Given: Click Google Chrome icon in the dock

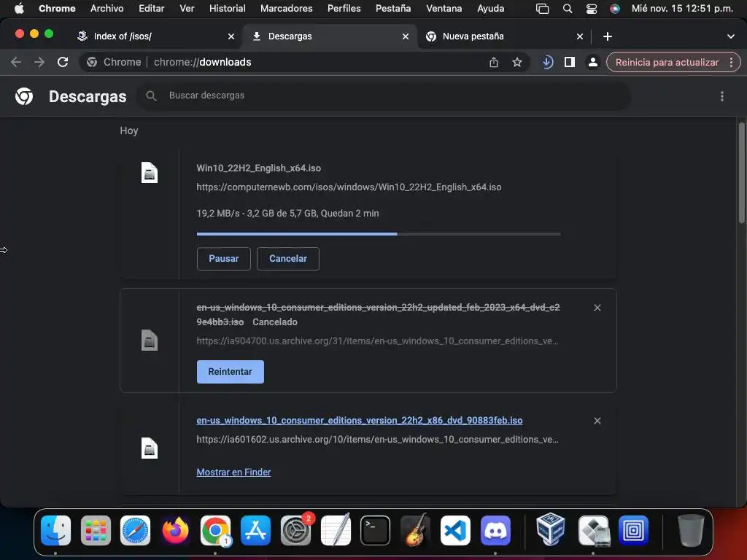Looking at the screenshot, I should coord(215,530).
